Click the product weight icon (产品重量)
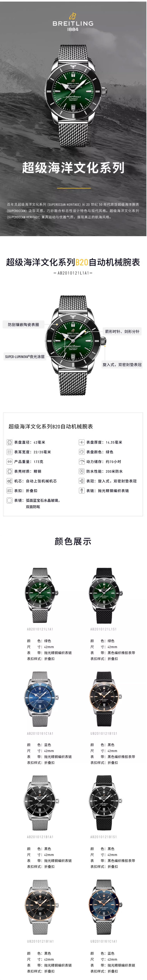 (9, 462)
